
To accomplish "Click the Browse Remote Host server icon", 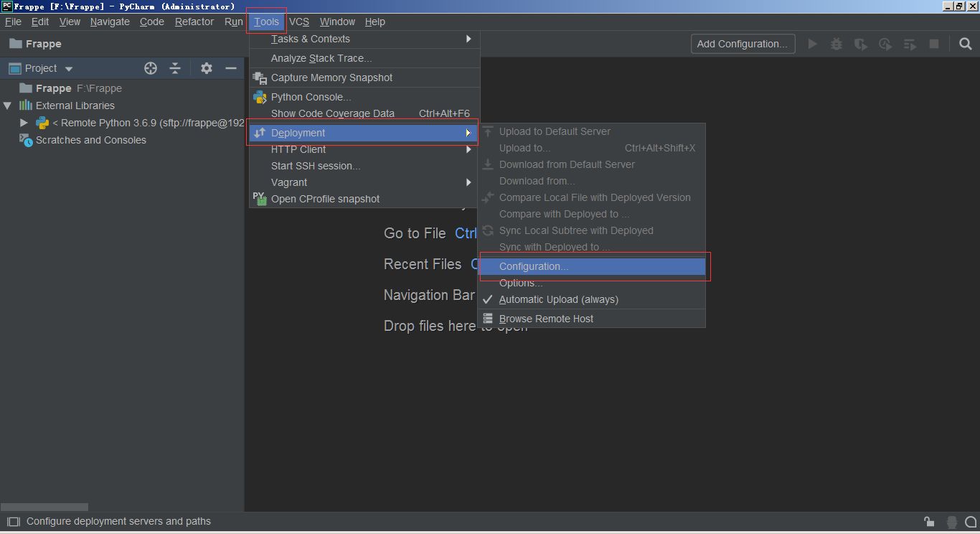I will pyautogui.click(x=488, y=319).
